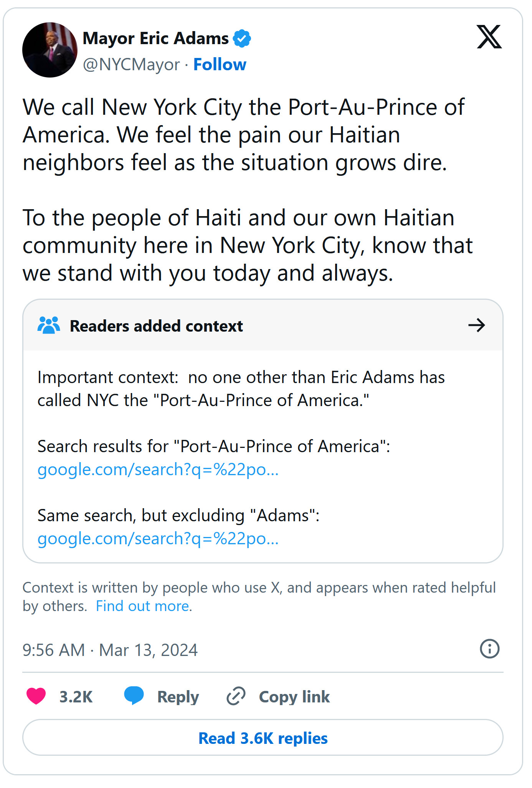This screenshot has height=788, width=532.
Task: Click the Readers added context people icon
Action: pyautogui.click(x=49, y=325)
